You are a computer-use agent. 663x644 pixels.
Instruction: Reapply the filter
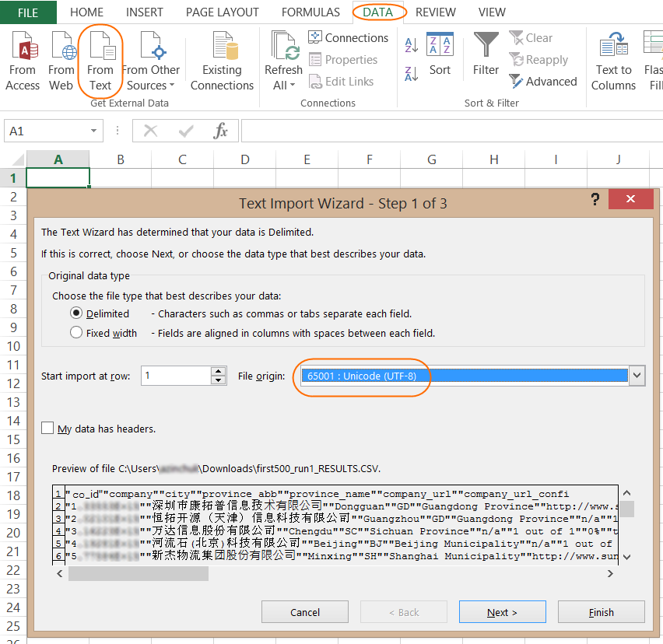(x=538, y=60)
